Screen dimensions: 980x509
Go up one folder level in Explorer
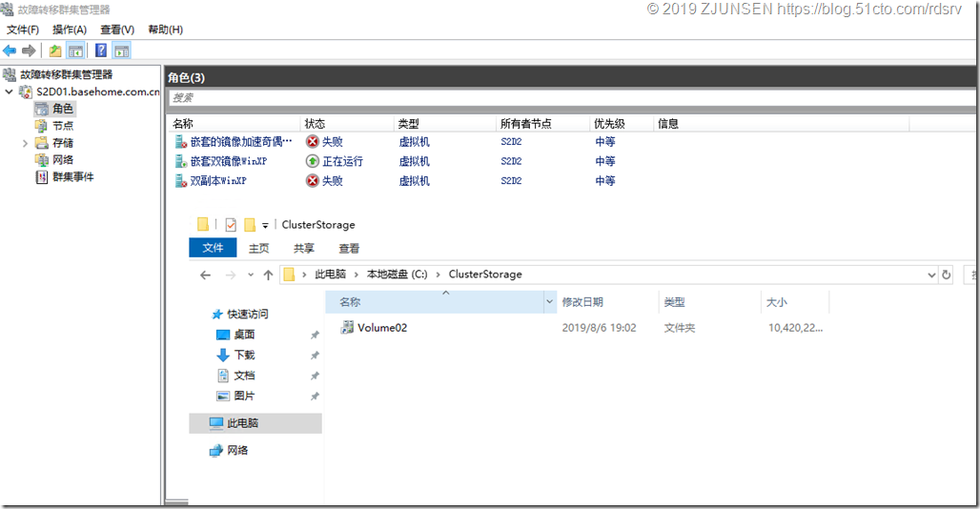pyautogui.click(x=268, y=275)
